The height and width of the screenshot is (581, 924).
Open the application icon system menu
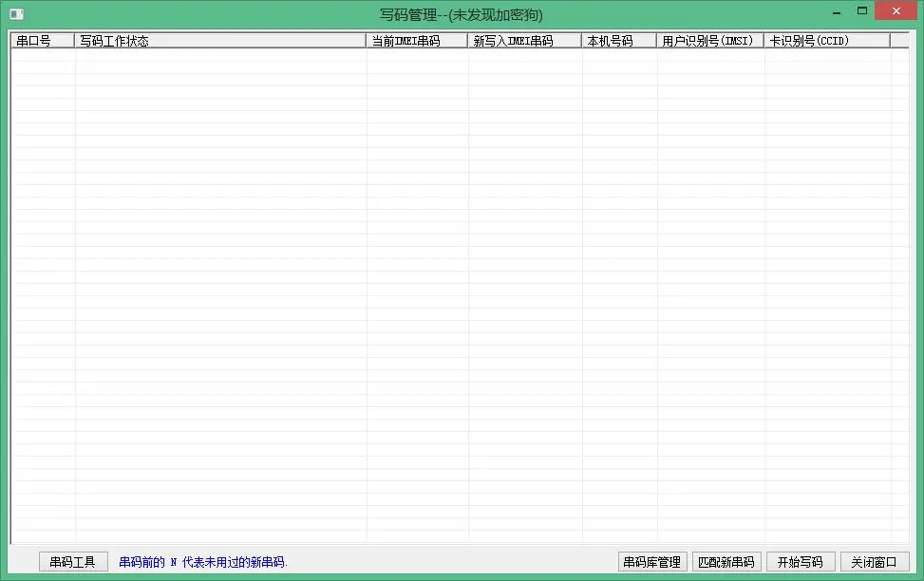17,14
